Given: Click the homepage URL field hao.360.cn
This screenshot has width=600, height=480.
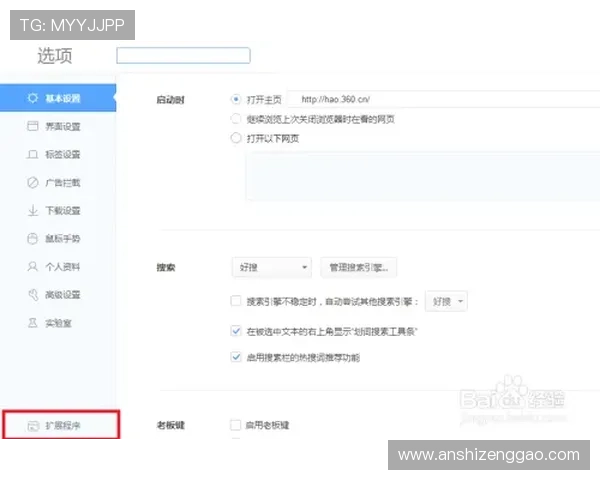Looking at the screenshot, I should pyautogui.click(x=444, y=100).
